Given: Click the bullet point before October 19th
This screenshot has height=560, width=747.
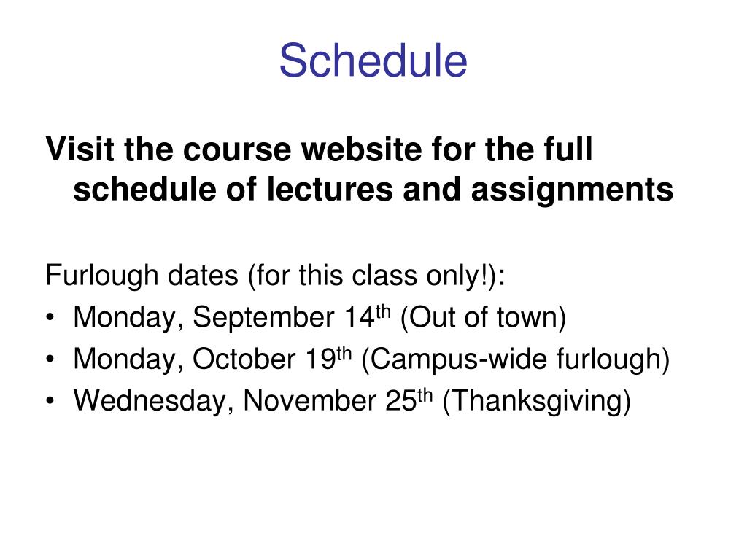Looking at the screenshot, I should tap(50, 359).
